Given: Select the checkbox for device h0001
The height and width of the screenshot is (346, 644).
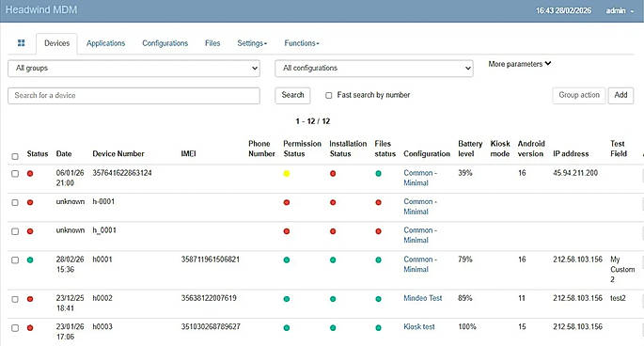Looking at the screenshot, I should click(15, 260).
